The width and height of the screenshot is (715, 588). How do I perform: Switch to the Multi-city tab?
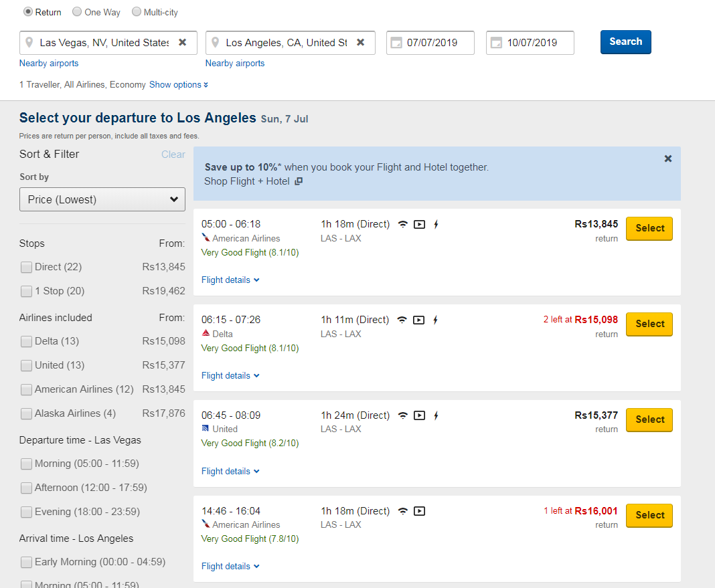139,11
